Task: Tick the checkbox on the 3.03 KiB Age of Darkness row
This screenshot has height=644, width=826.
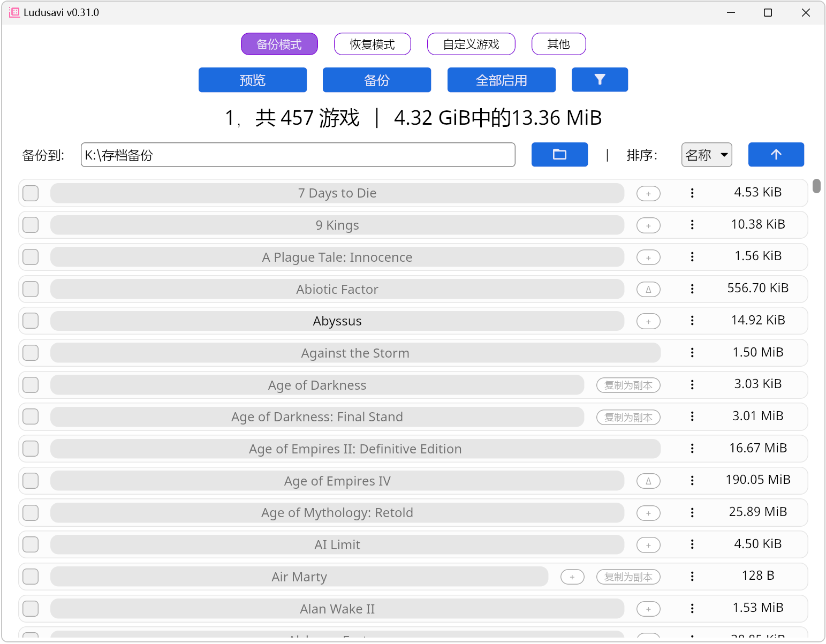Action: click(31, 385)
